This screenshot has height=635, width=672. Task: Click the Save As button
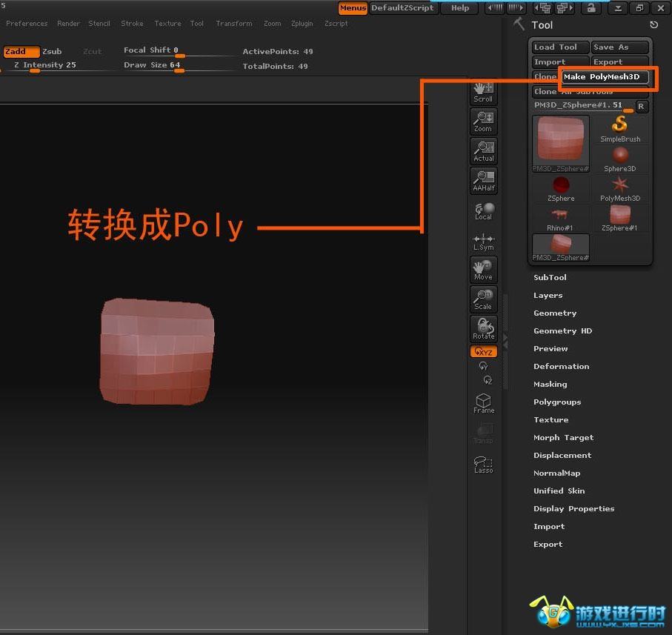click(x=619, y=47)
